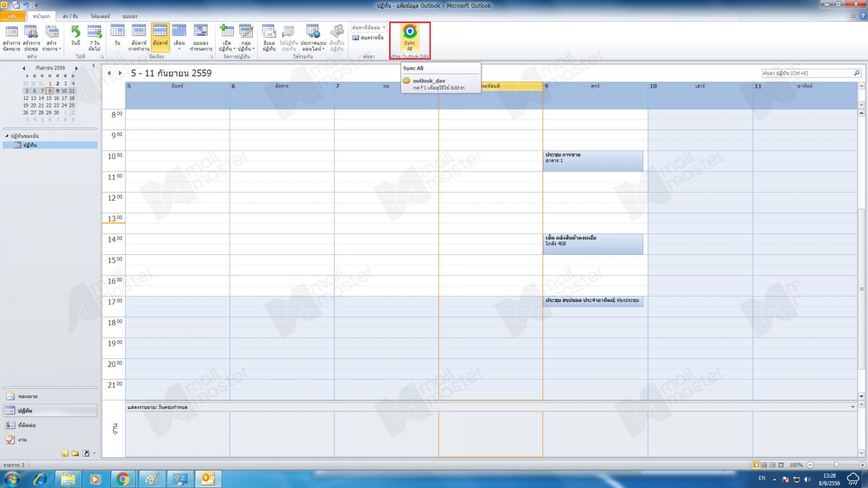Screen dimensions: 868x488
Task: Create a new meeting (สร้างการประชุม)
Action: (31, 38)
